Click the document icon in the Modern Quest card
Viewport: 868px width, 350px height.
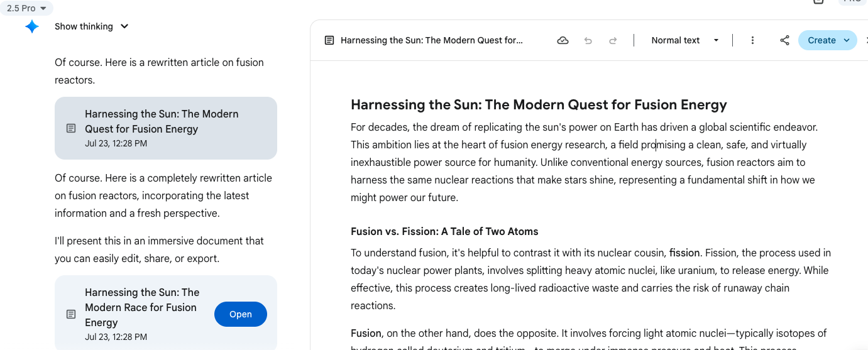pyautogui.click(x=71, y=128)
